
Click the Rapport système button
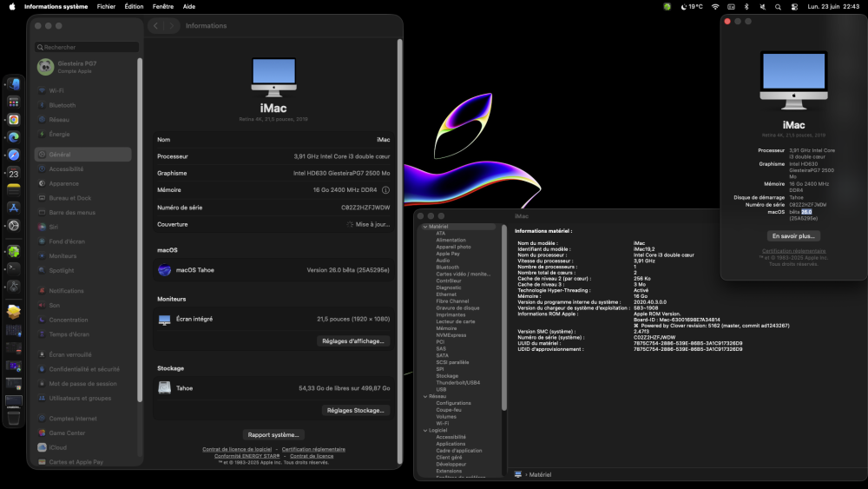point(273,435)
